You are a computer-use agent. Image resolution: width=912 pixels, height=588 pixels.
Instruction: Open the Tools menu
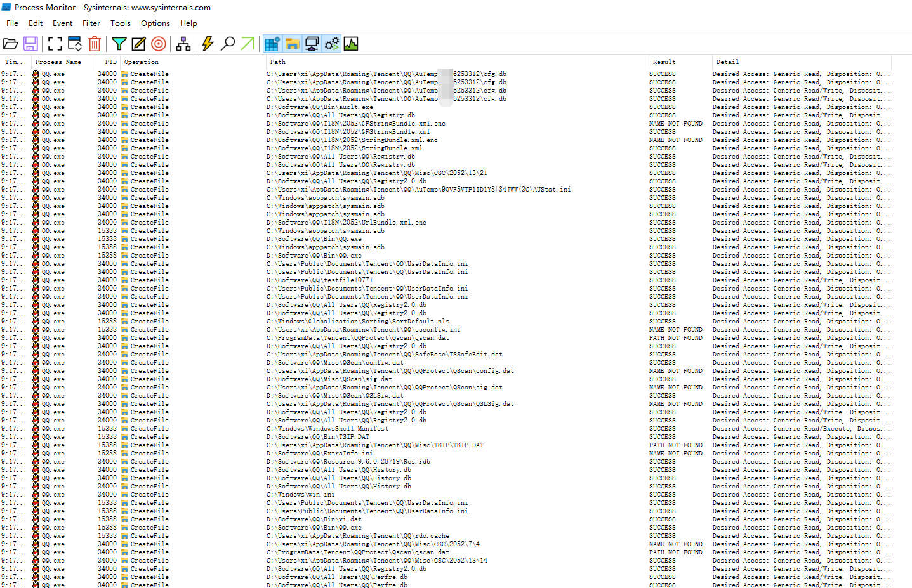(x=120, y=23)
